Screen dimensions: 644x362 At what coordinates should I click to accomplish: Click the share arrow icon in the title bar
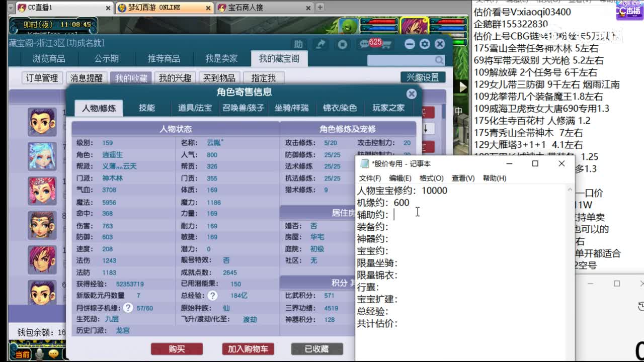coord(320,44)
